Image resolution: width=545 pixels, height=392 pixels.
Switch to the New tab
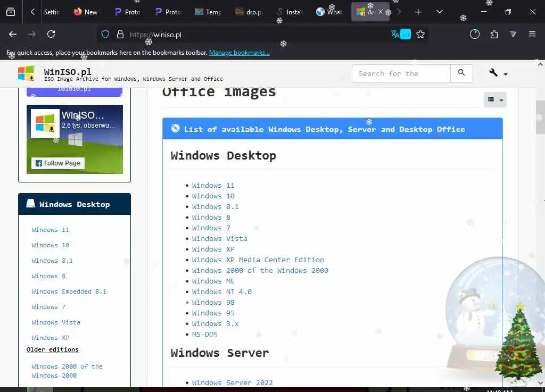[86, 12]
